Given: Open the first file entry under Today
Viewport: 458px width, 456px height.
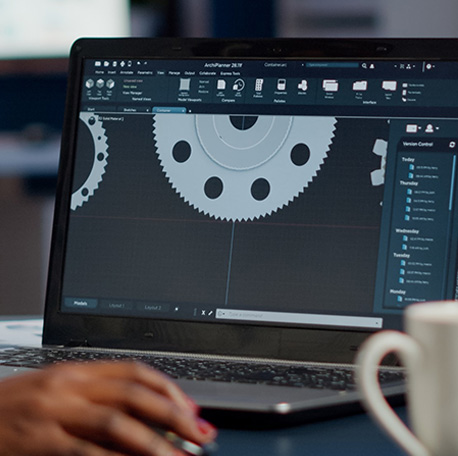Looking at the screenshot, I should tap(423, 168).
